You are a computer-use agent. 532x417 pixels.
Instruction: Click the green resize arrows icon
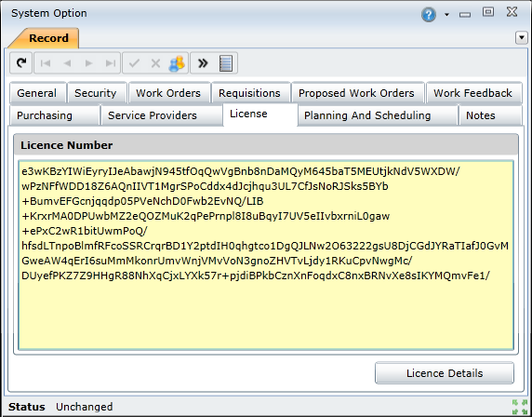click(520, 407)
